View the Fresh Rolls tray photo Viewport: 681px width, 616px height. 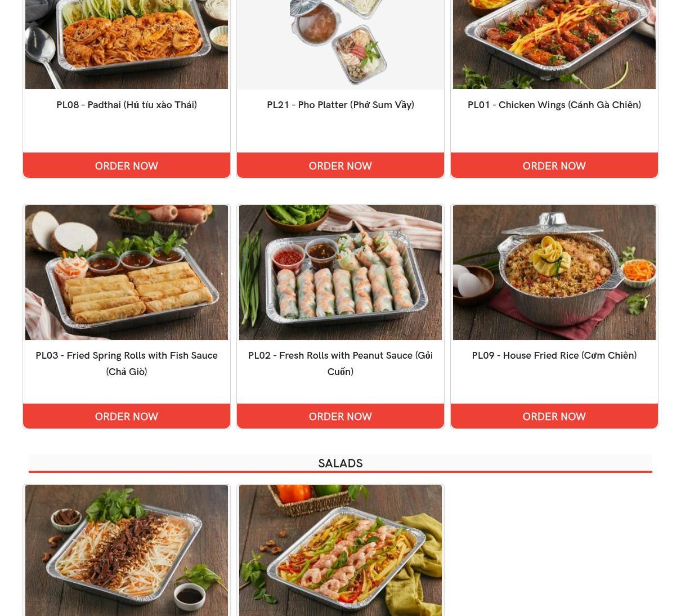point(340,273)
